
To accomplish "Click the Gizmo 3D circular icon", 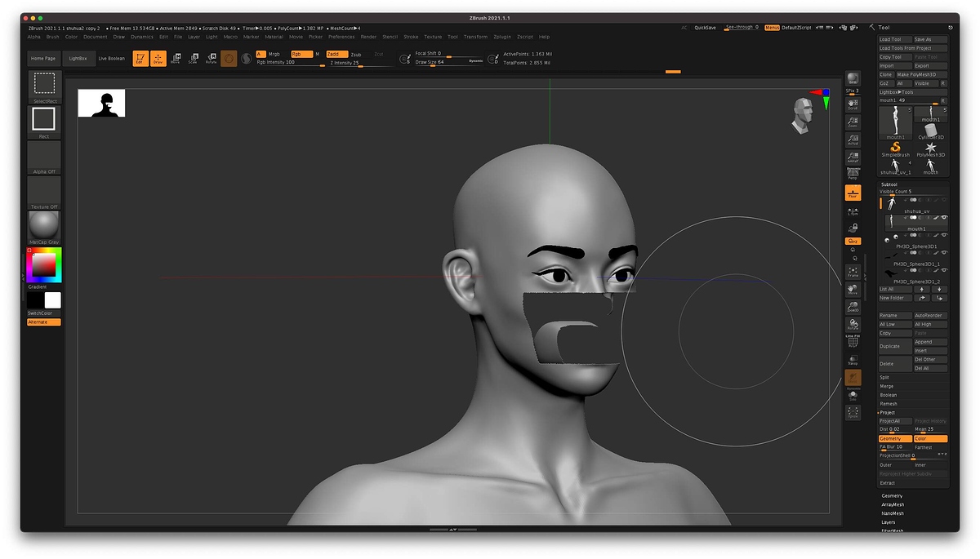I will [229, 58].
